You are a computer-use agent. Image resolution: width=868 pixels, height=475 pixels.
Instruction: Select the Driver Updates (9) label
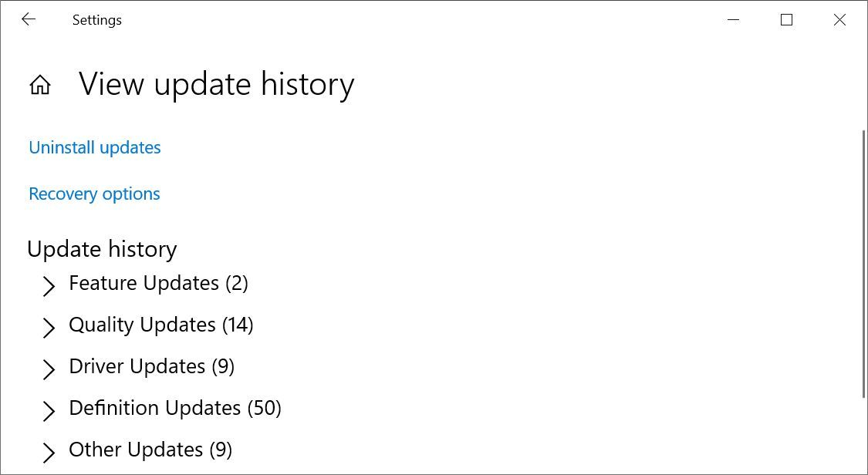coord(151,366)
